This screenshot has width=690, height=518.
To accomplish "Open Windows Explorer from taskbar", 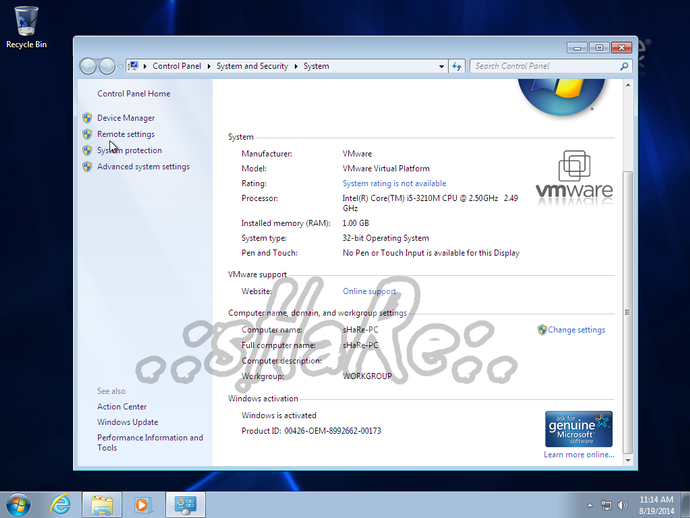I will point(102,504).
